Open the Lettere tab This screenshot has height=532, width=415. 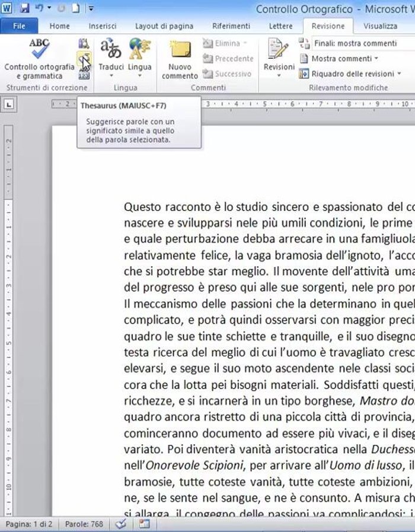click(281, 26)
